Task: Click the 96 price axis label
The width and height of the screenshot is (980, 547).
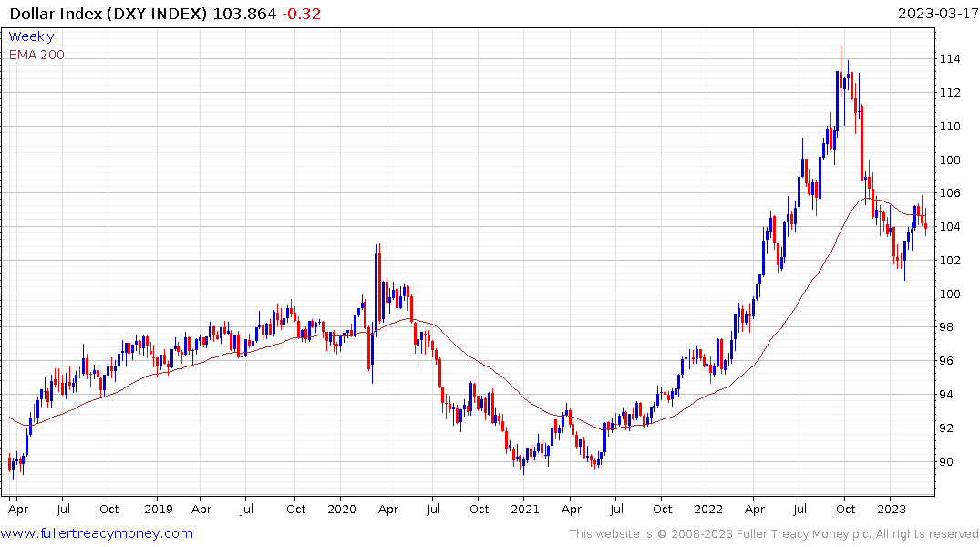Action: (x=946, y=361)
